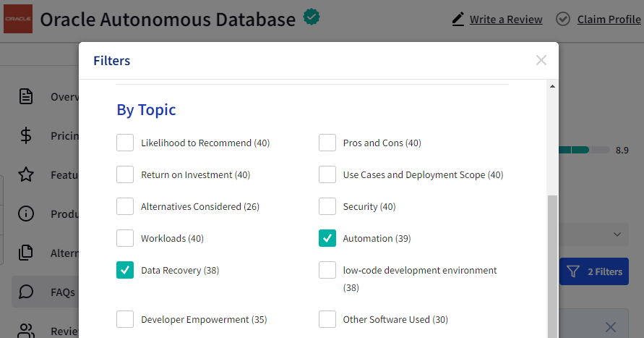Click the Automation (39) label text
The height and width of the screenshot is (338, 644).
[377, 239]
